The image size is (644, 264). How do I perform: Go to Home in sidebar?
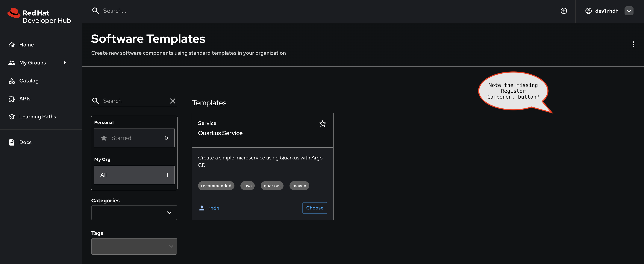click(41, 45)
